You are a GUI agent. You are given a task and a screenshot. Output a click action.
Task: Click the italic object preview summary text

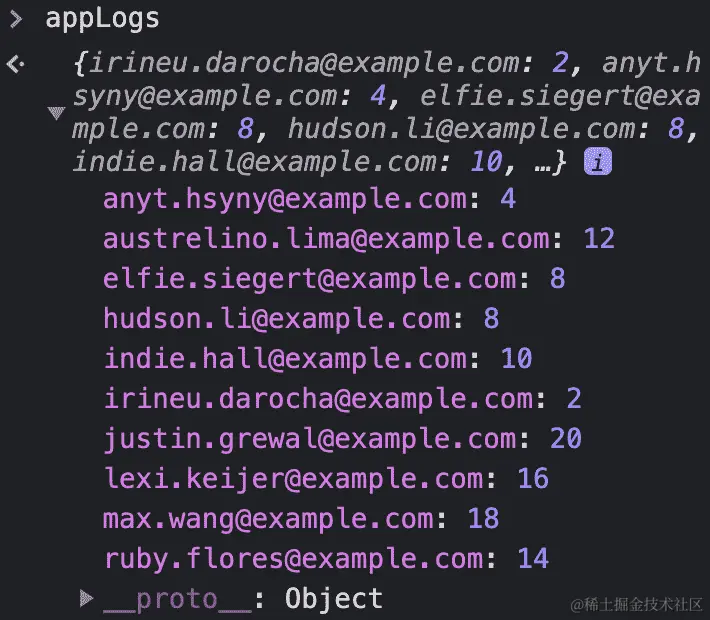386,112
